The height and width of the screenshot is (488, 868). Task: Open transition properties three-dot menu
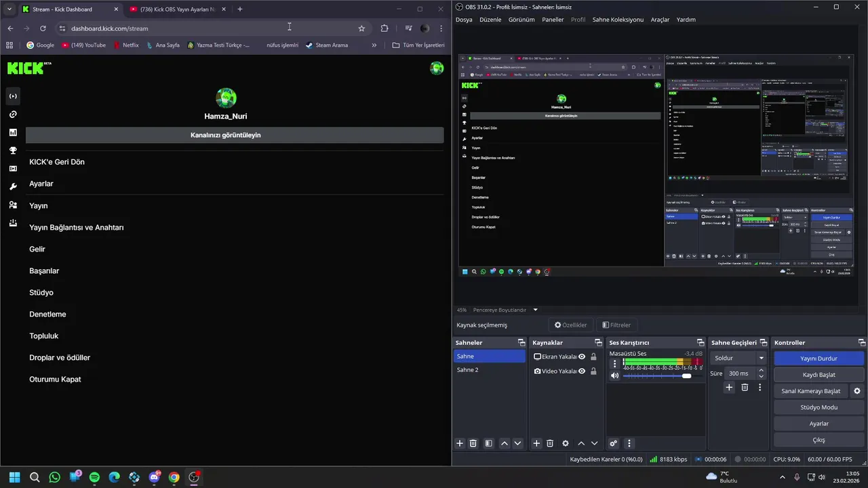[x=759, y=387]
